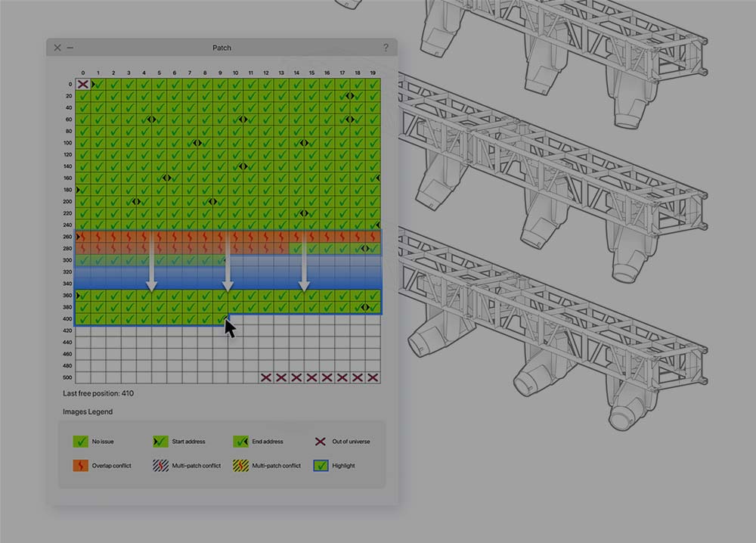Click the striped Multi-patch conflict legend icon
Viewport: 756px width, 543px height.
(160, 465)
